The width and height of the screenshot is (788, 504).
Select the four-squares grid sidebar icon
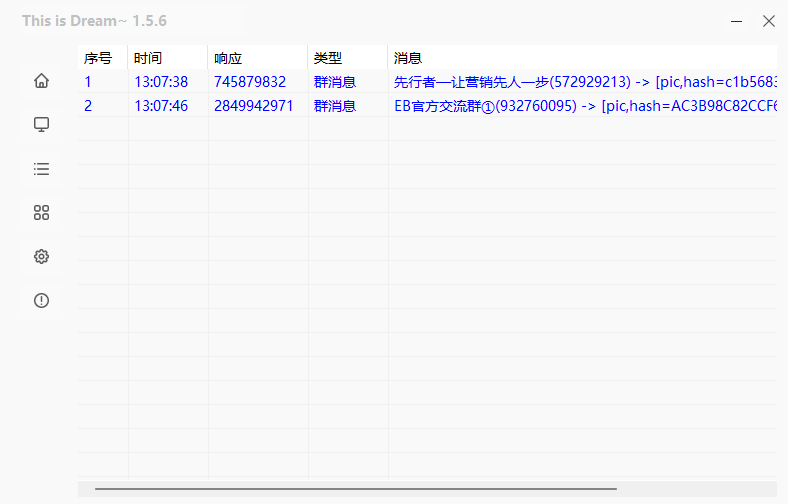click(41, 213)
